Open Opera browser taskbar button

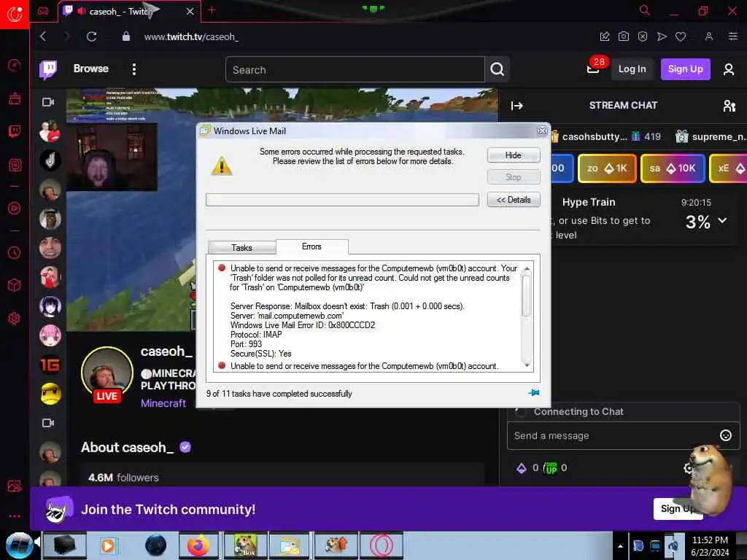(x=381, y=545)
